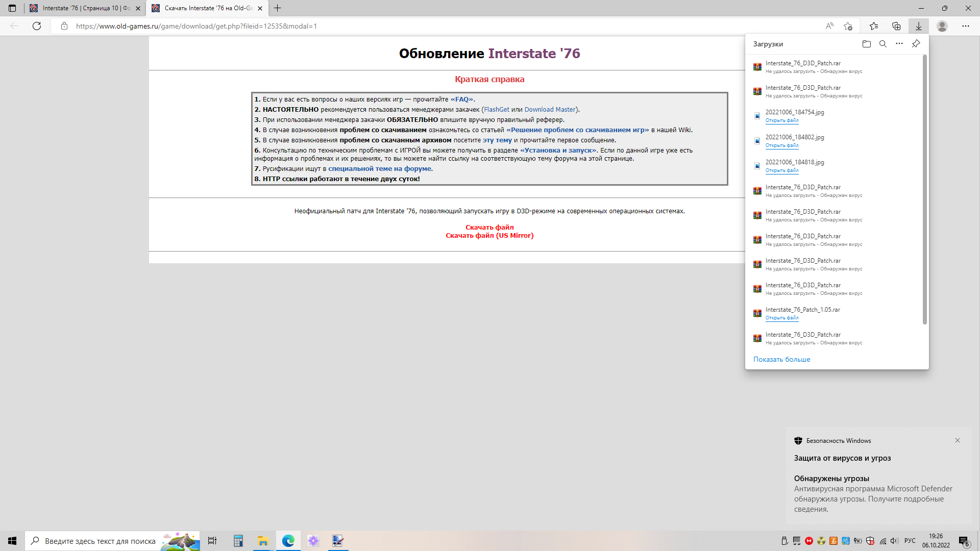980x551 pixels.
Task: Open Collections toolbar icon
Action: (896, 26)
